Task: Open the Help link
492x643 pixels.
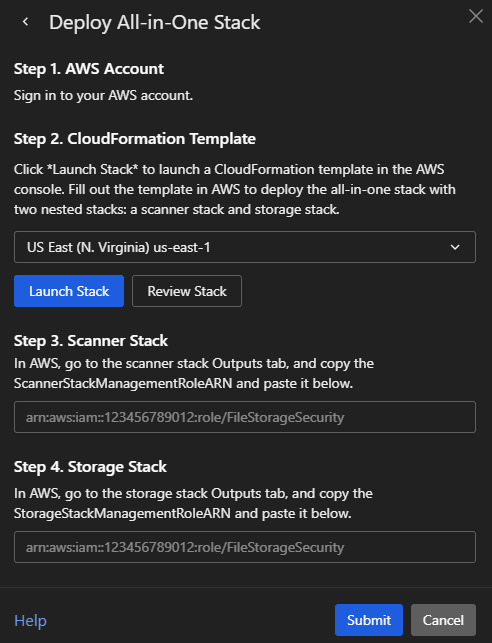Action: 30,620
